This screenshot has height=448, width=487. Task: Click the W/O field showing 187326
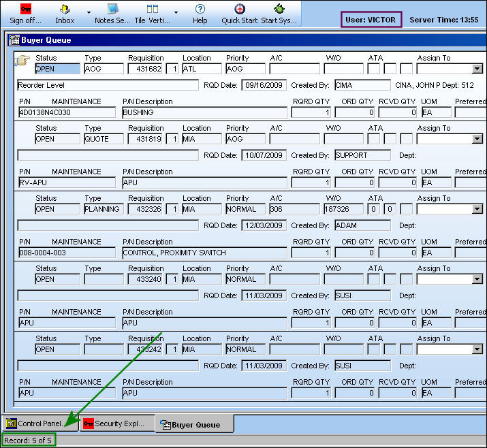click(343, 209)
